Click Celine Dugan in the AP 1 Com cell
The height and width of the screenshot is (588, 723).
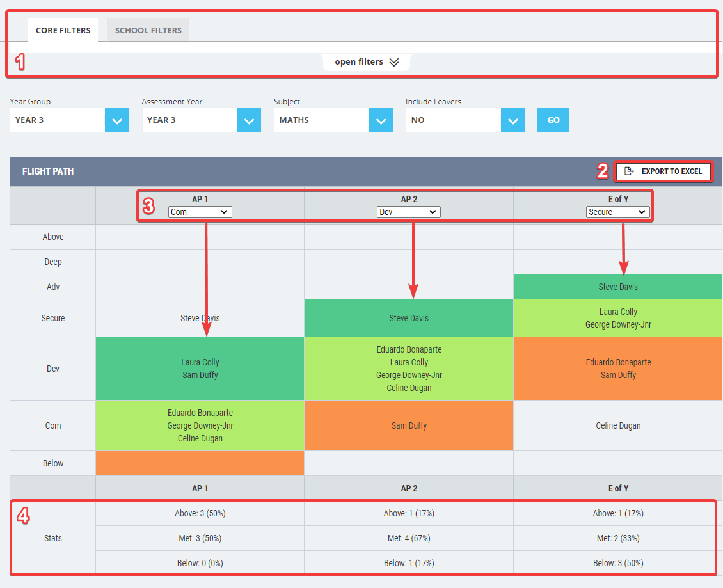(200, 438)
